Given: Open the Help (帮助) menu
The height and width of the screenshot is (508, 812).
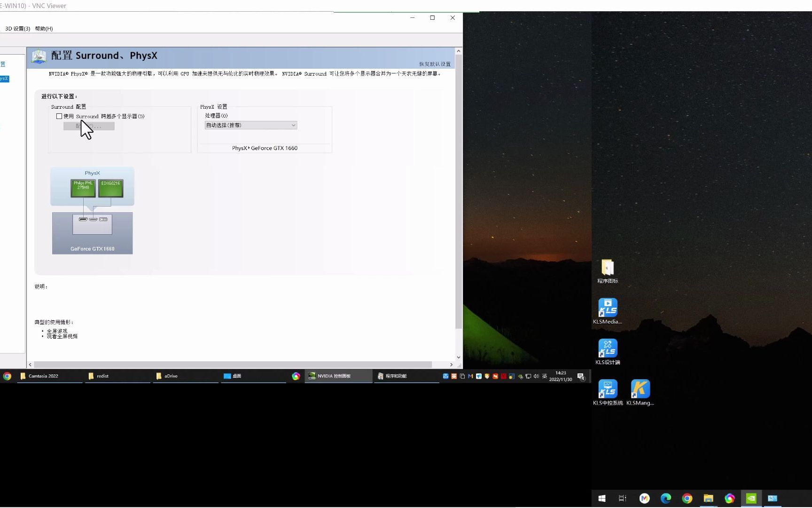Looking at the screenshot, I should [44, 29].
